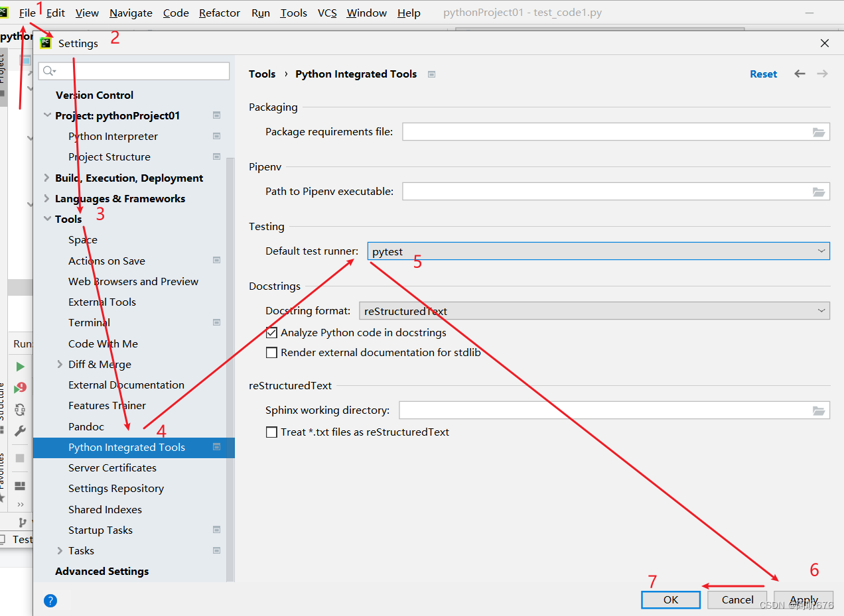Enable Render external documentation for stdlib
844x616 pixels.
tap(271, 353)
